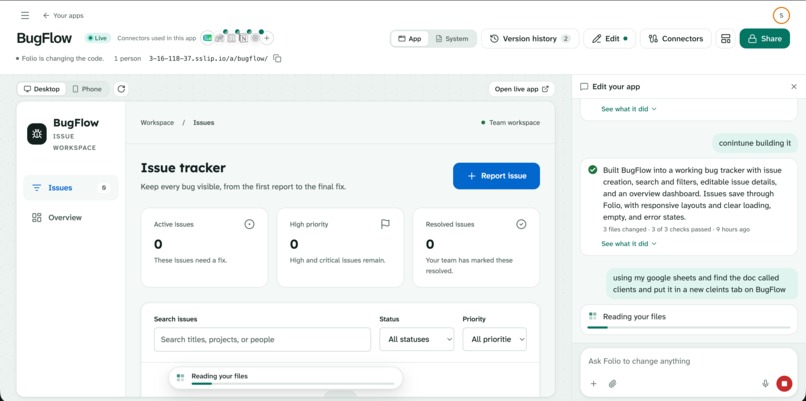Viewport: 806px width, 401px height.
Task: Open the Connectors button
Action: click(x=675, y=39)
